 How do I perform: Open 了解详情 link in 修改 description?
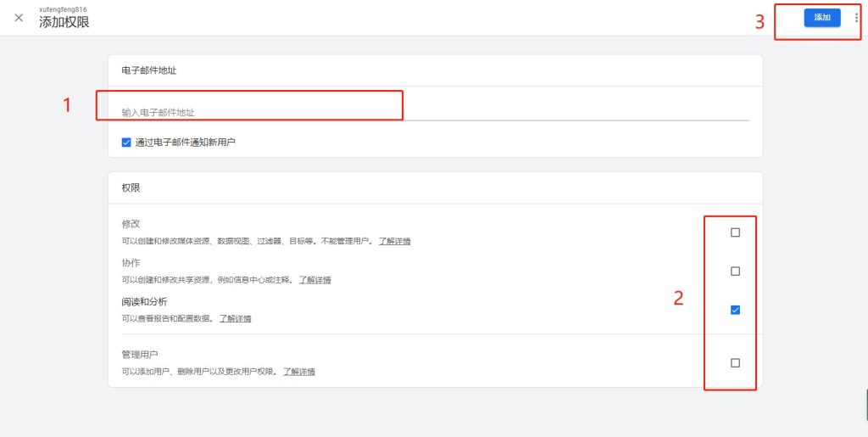(394, 241)
